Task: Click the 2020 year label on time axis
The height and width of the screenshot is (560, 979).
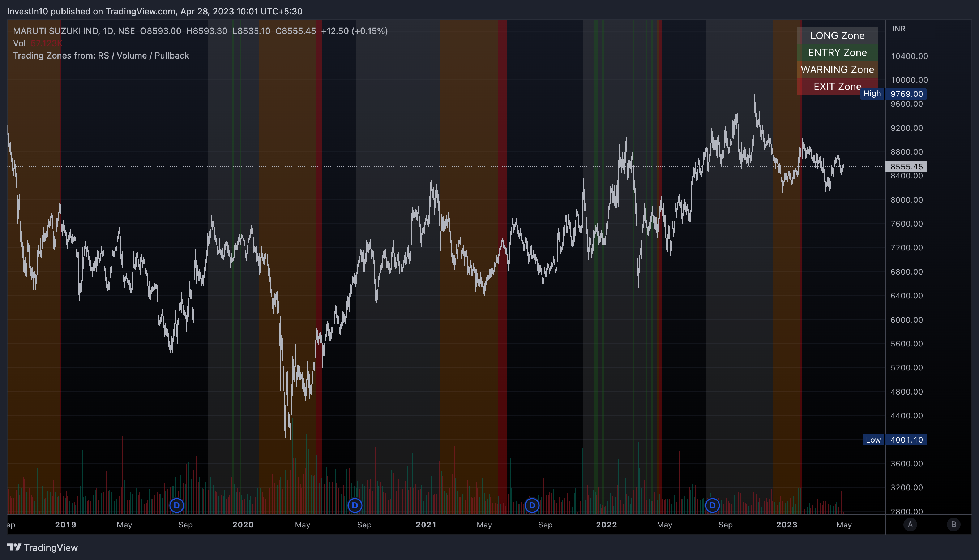Action: [243, 525]
